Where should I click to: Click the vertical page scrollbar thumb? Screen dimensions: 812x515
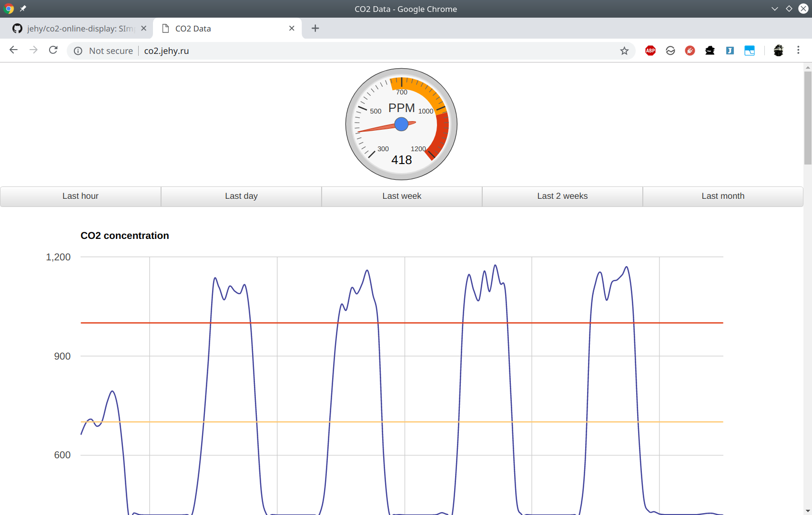(808, 118)
